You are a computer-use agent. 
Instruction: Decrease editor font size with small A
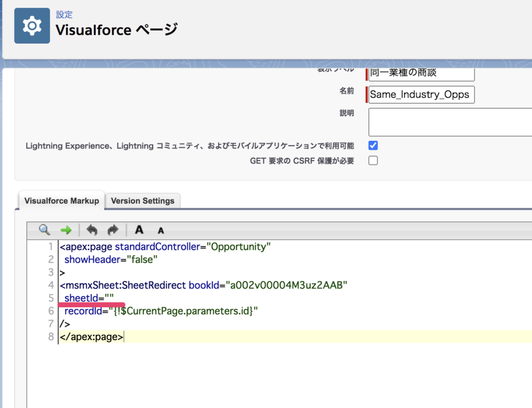pos(161,231)
